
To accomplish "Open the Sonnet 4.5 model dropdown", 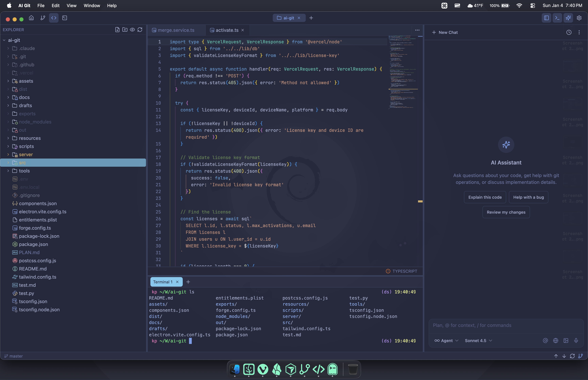I will pyautogui.click(x=478, y=340).
